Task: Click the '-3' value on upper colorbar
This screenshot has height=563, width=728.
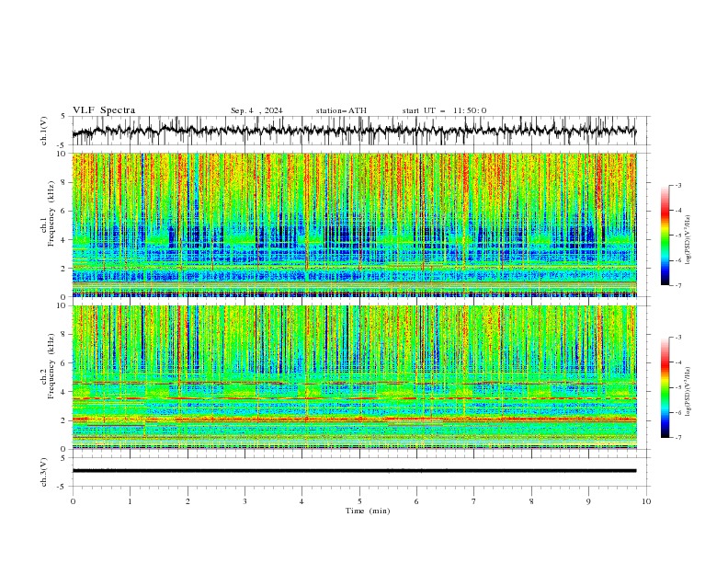Action: coord(677,185)
